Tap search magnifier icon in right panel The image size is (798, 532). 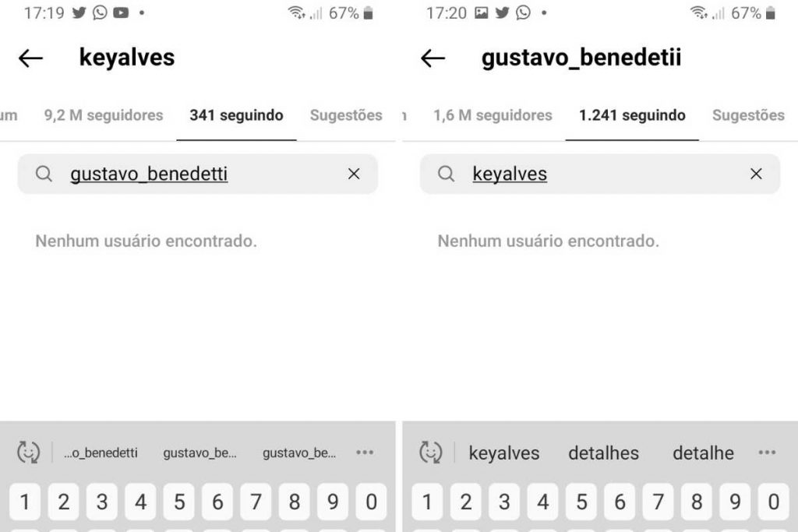[446, 174]
